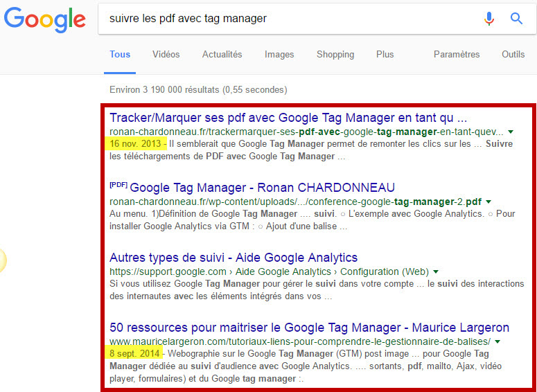Open '50 ressources pour maitriser le Google Tag Manager' result
Viewport: 537px width, 392px height.
pyautogui.click(x=309, y=328)
